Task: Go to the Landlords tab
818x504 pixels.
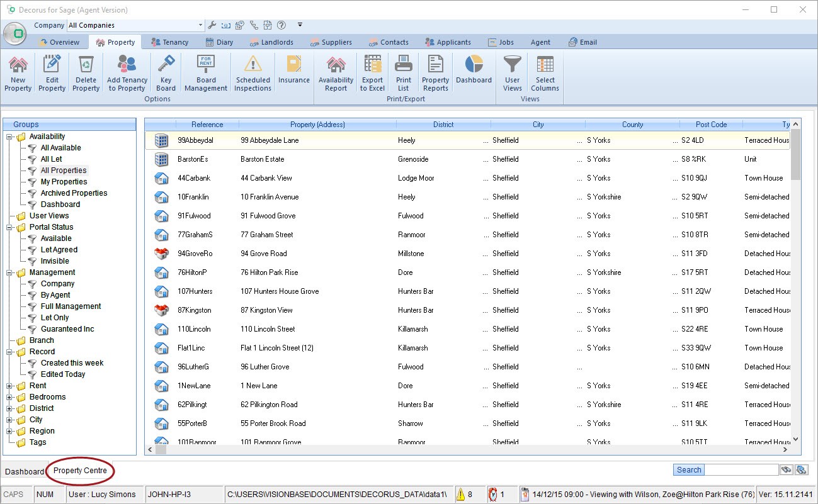Action: point(271,42)
